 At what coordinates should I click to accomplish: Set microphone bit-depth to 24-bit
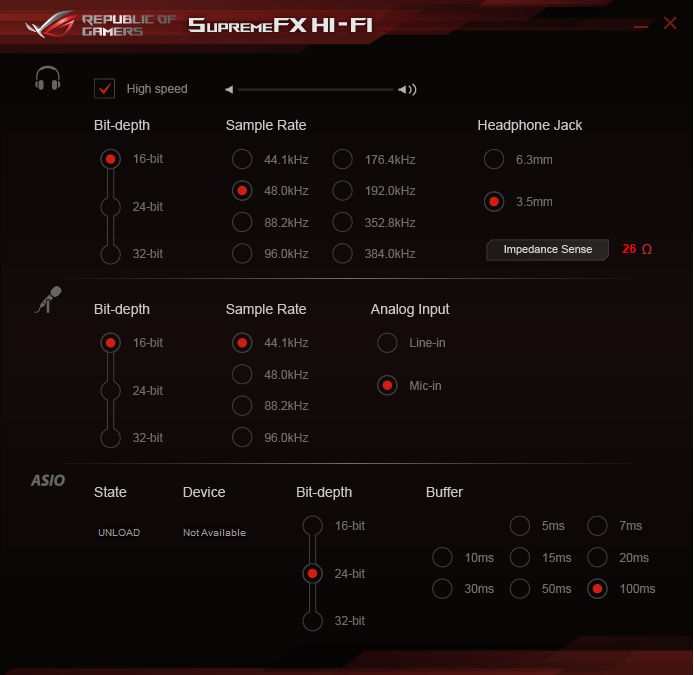pos(110,391)
